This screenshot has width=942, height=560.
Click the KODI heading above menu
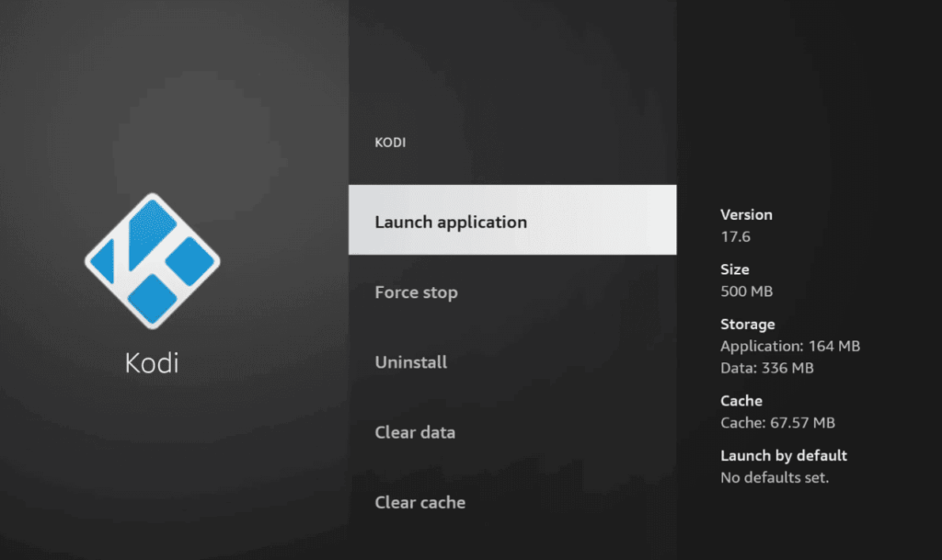[390, 143]
